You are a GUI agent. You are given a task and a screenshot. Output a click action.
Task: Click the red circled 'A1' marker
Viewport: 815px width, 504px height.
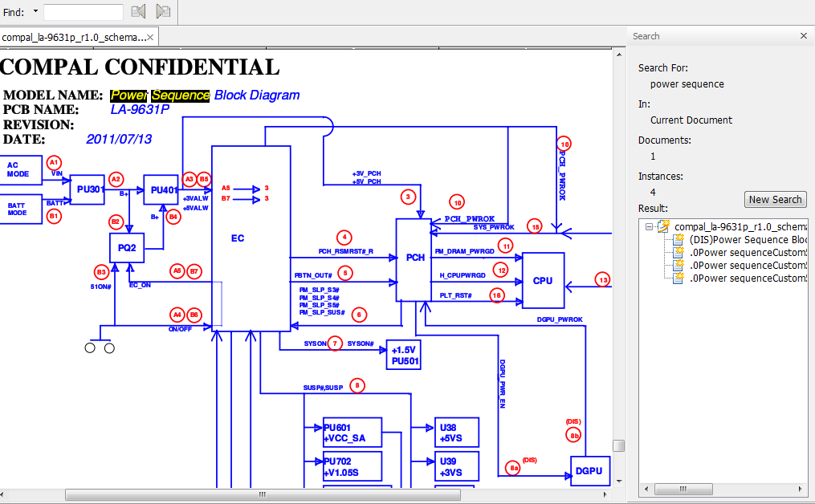54,163
